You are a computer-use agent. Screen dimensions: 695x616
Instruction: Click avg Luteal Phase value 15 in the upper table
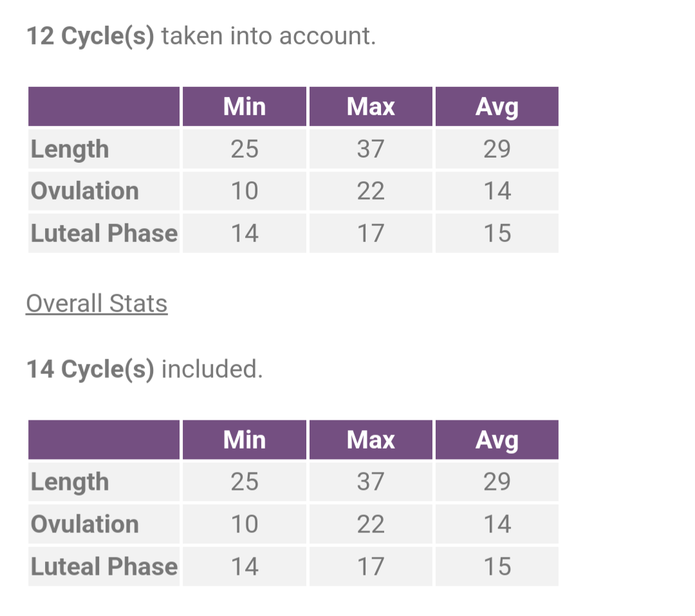[x=497, y=233]
